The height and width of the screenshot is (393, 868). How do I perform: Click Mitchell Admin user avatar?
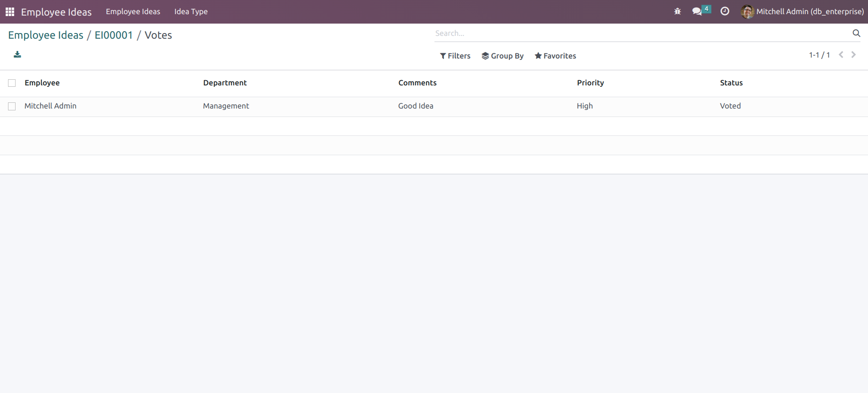click(747, 12)
